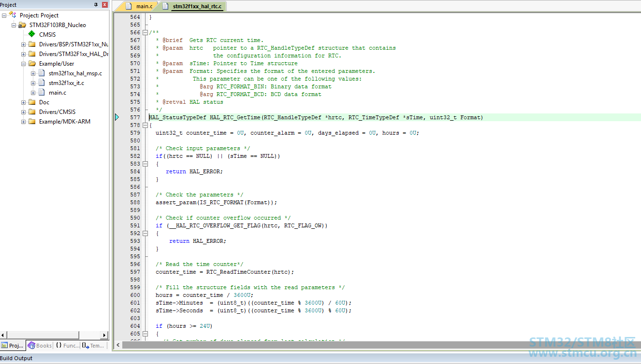The width and height of the screenshot is (641, 364).
Task: Click the main.c file icon in tree
Action: click(x=42, y=92)
